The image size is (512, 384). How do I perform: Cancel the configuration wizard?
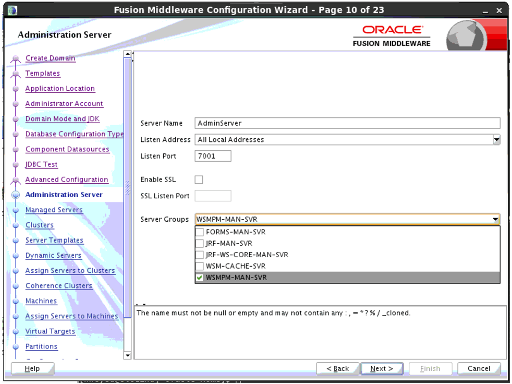tap(479, 369)
